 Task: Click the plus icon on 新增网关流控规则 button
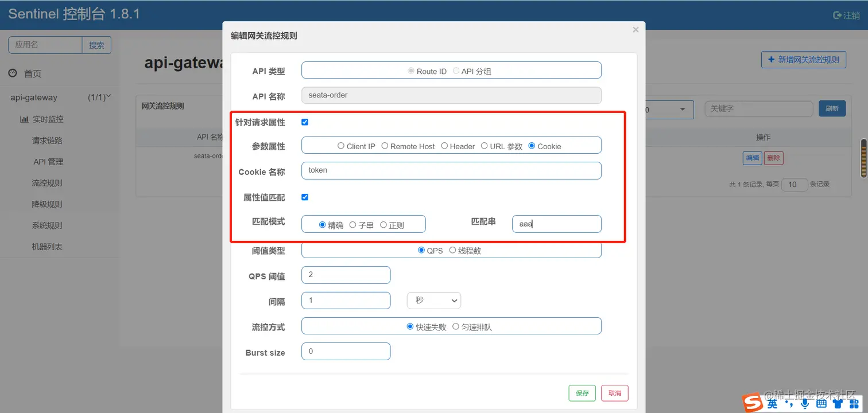click(x=771, y=60)
